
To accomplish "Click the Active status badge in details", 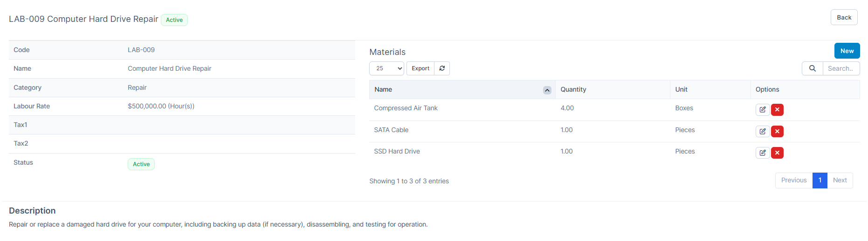I will pyautogui.click(x=141, y=164).
